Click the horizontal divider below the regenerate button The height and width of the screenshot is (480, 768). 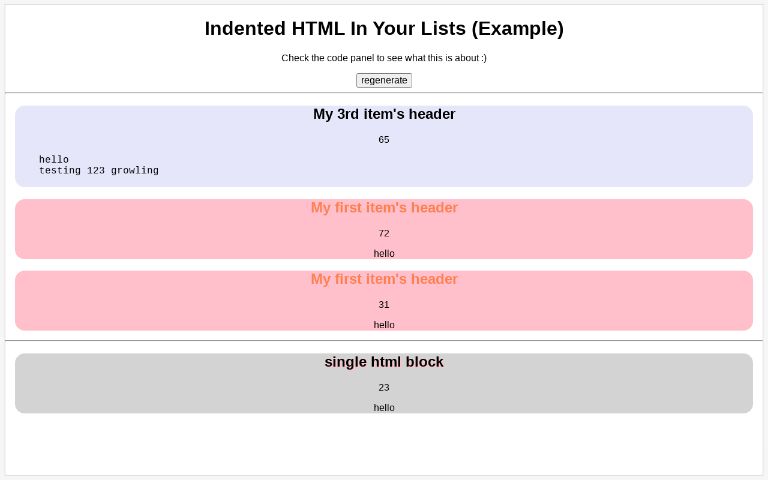coord(384,93)
